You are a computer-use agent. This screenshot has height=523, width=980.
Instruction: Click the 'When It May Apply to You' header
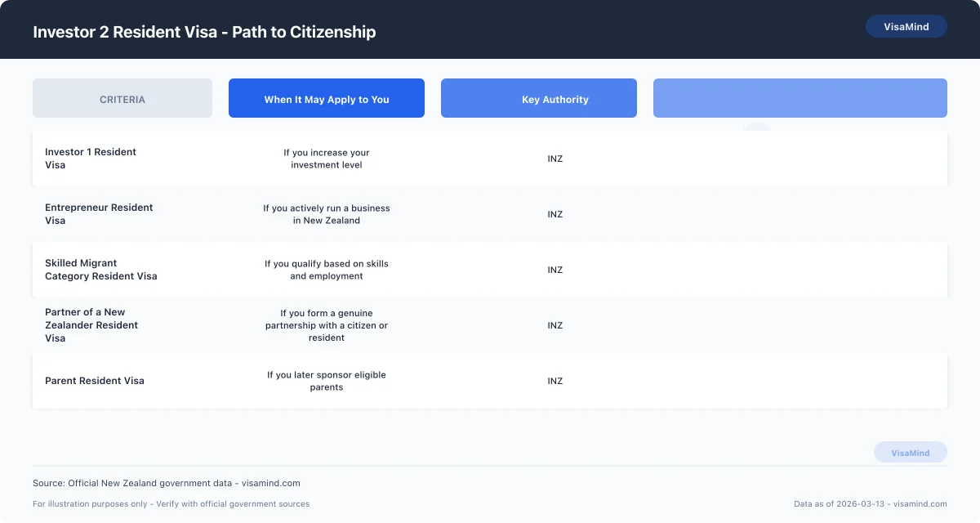pyautogui.click(x=326, y=98)
